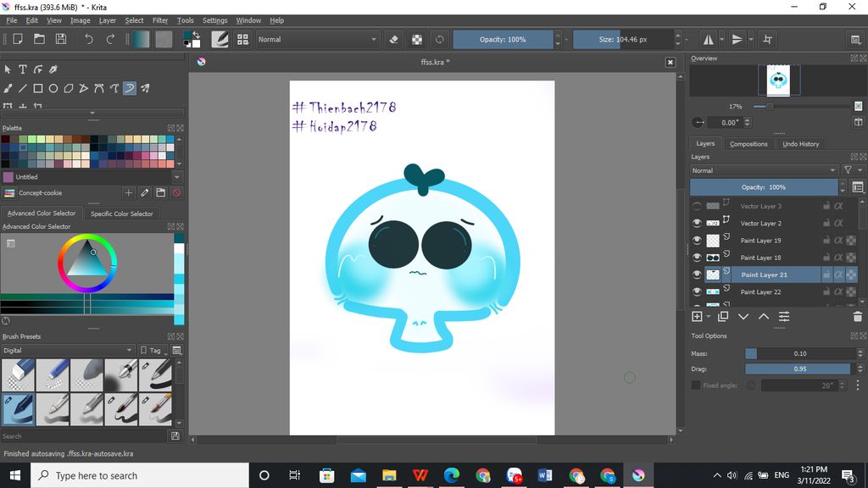This screenshot has width=868, height=488.
Task: Select the Line tool
Action: pos(23,88)
